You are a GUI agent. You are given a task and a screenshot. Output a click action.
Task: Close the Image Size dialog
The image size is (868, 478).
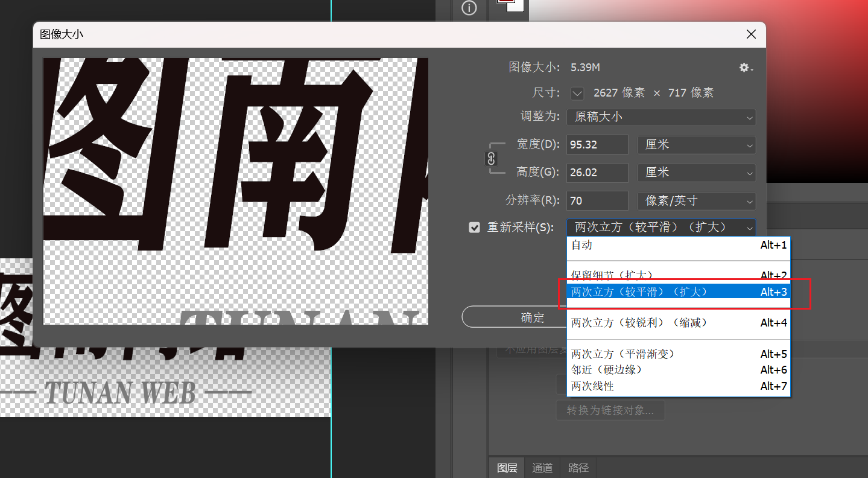(x=751, y=34)
